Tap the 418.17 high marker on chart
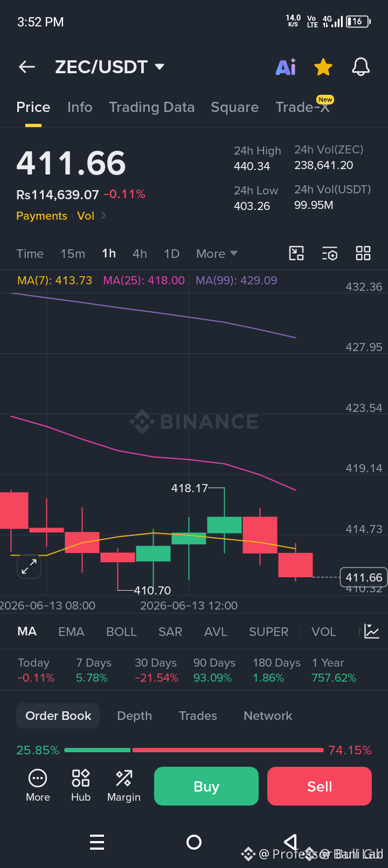The height and width of the screenshot is (868, 388). [x=189, y=488]
